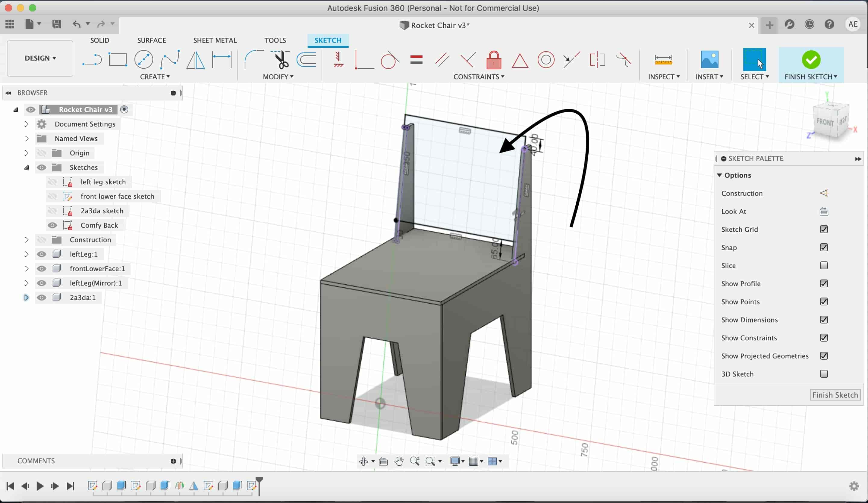The width and height of the screenshot is (868, 503).
Task: Apply the Tangent constraint
Action: click(x=390, y=60)
